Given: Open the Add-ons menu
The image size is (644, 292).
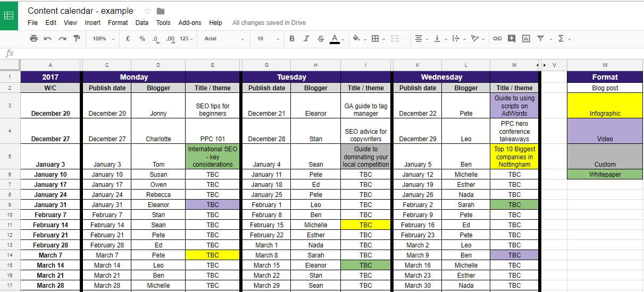Looking at the screenshot, I should [190, 23].
